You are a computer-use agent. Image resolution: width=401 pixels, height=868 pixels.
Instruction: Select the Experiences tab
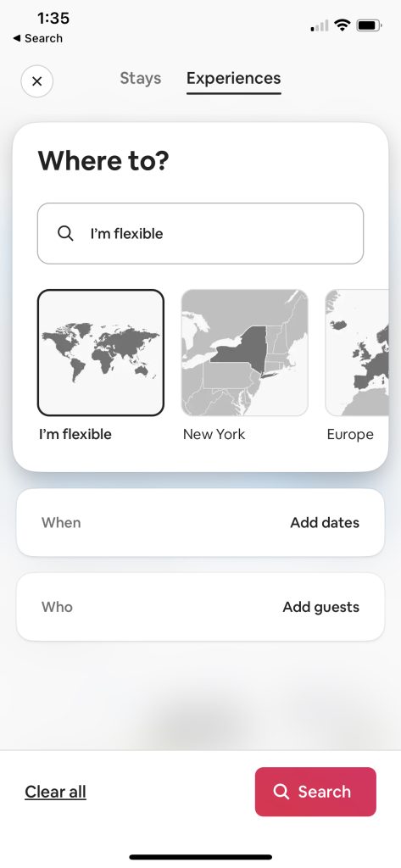point(234,78)
